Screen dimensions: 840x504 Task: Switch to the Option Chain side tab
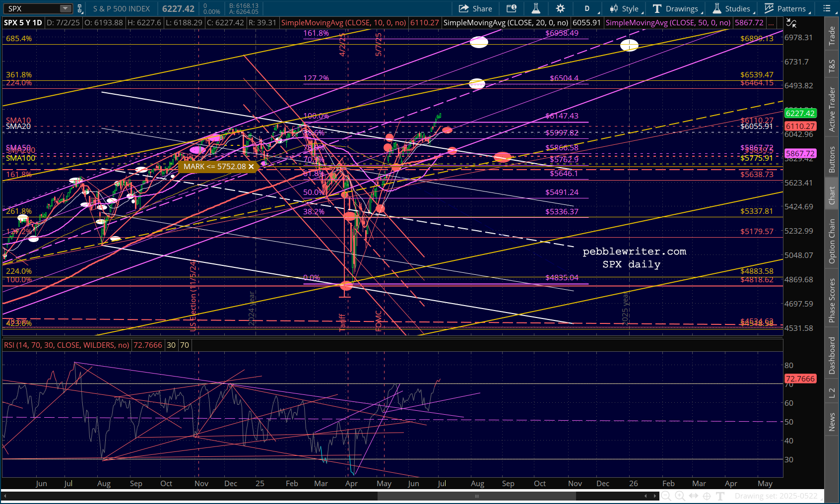click(832, 241)
